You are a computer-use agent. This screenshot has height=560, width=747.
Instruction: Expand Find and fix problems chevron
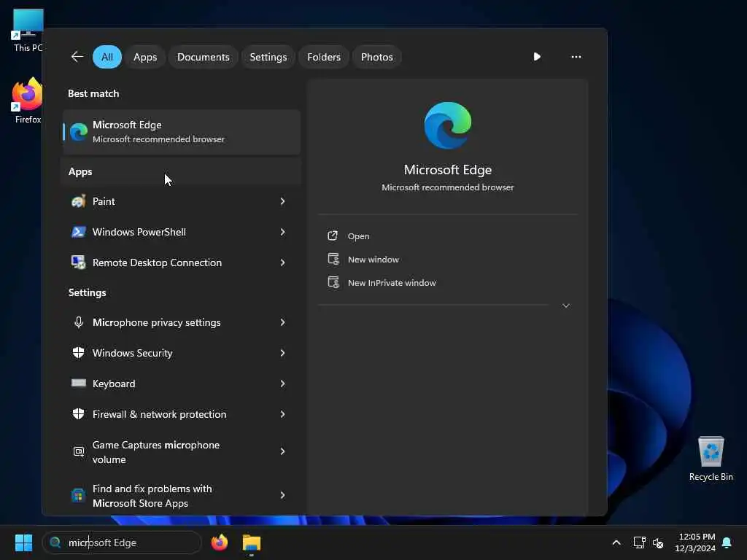tap(282, 495)
